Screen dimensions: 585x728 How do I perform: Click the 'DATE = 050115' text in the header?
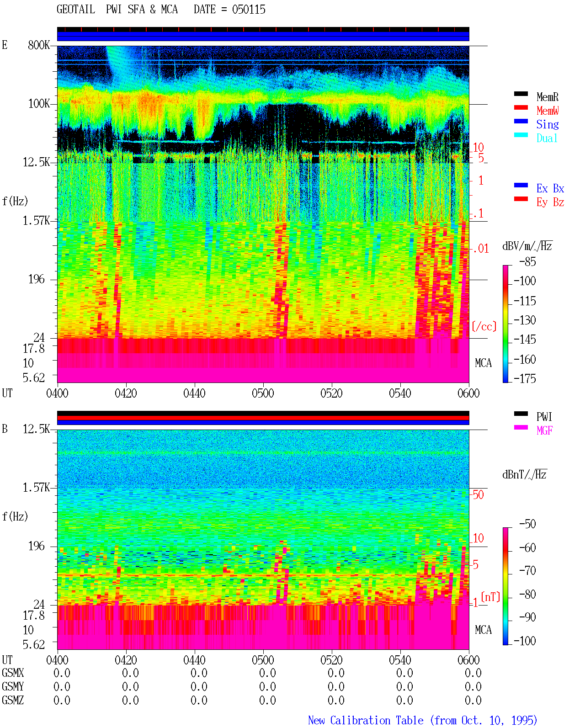pyautogui.click(x=229, y=10)
